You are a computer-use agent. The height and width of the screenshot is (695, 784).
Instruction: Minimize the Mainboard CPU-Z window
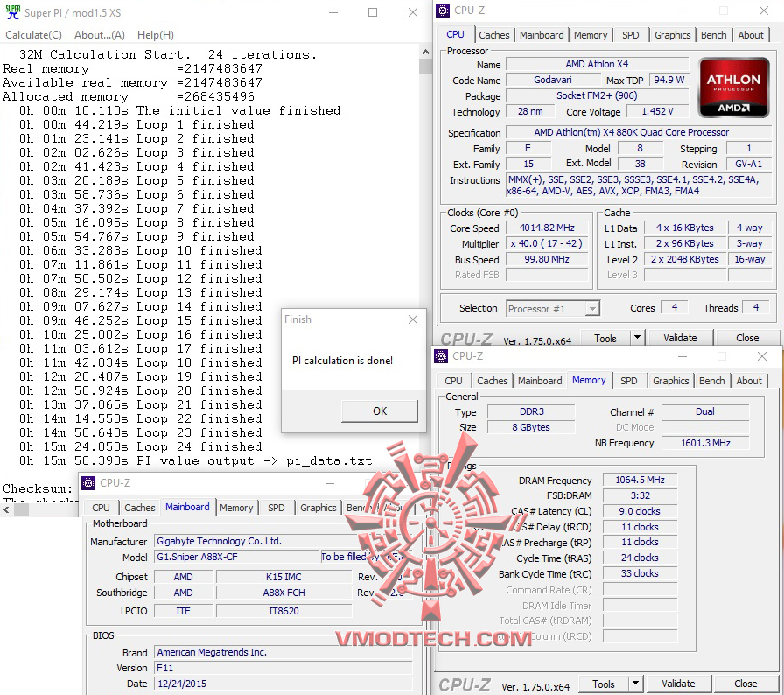pyautogui.click(x=330, y=483)
